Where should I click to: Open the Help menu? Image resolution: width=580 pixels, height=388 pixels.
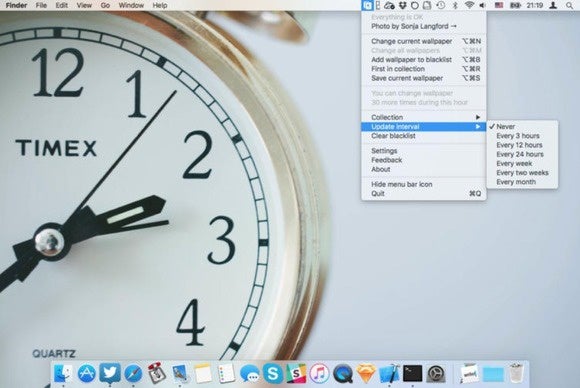(160, 5)
